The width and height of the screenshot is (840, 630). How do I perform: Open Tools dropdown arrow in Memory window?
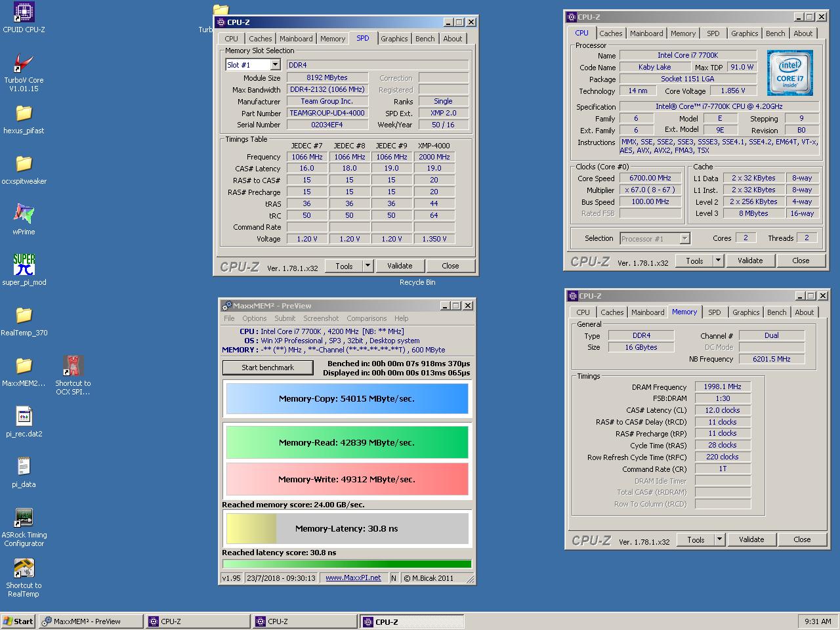719,539
